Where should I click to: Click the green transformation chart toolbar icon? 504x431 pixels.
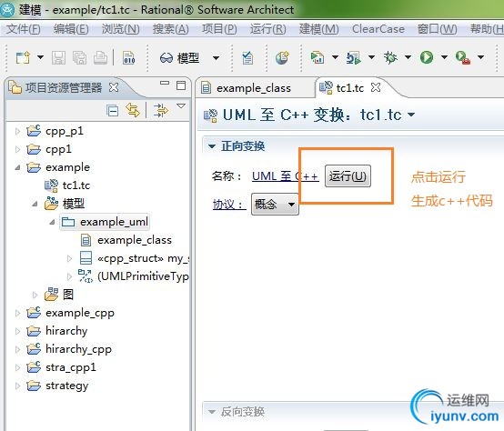[x=318, y=57]
